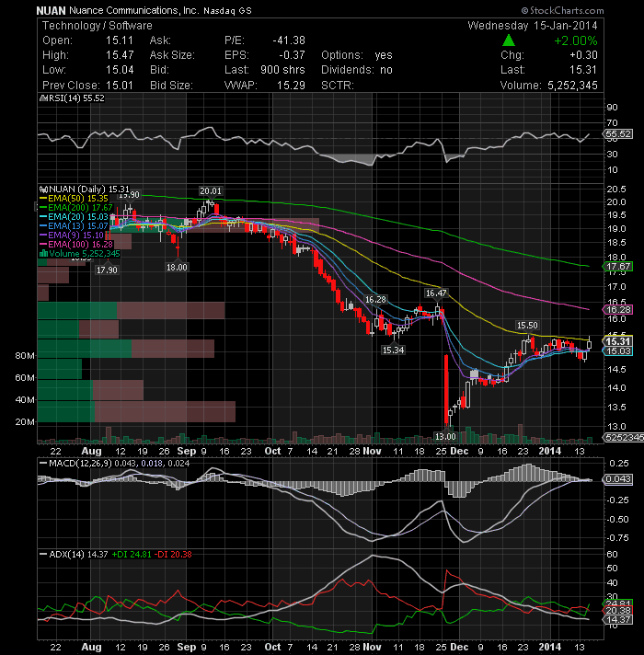Click the ADX(14) 14.37 indicator label
This screenshot has width=644, height=655.
point(78,555)
